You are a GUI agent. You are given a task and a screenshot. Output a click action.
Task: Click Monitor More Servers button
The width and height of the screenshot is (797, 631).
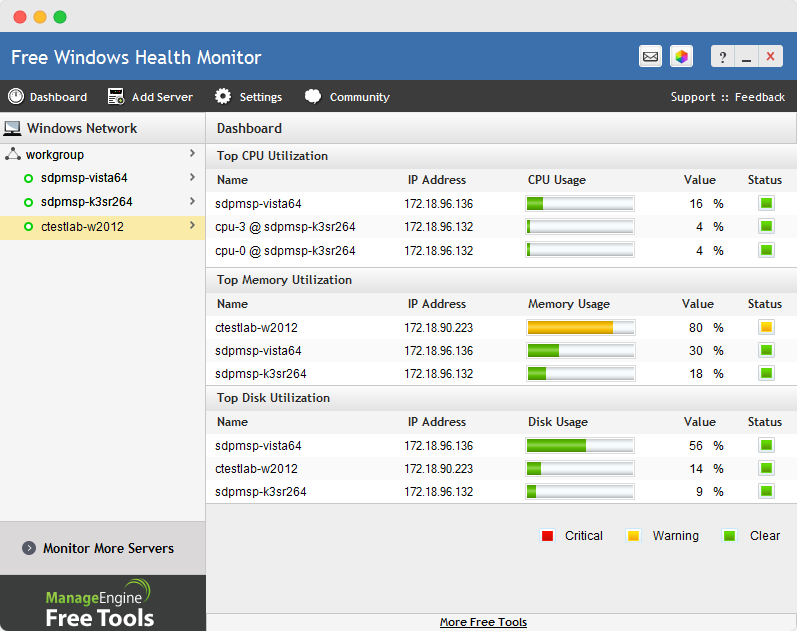(102, 548)
